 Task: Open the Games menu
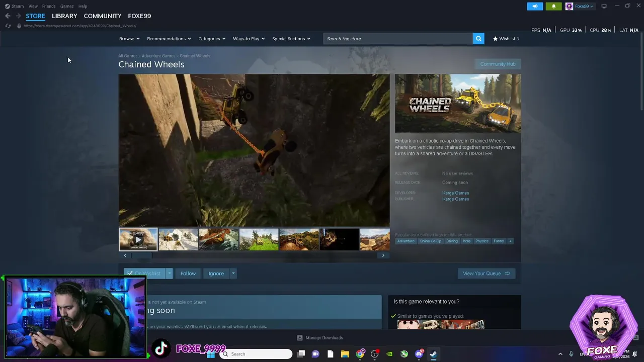click(67, 6)
